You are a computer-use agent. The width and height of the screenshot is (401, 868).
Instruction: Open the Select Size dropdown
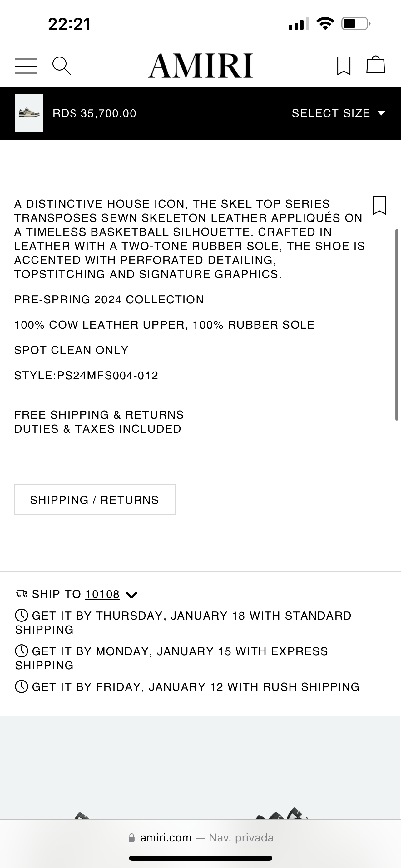point(338,113)
